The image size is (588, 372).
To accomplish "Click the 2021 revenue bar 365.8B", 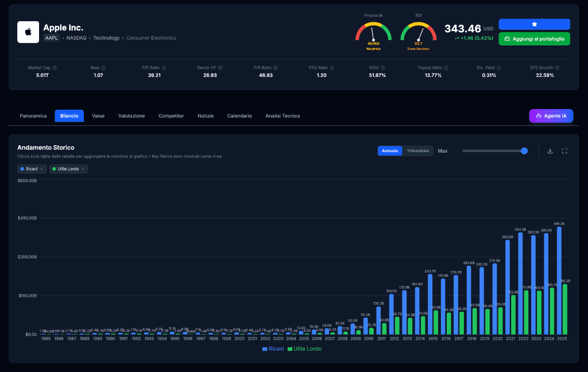I will click(508, 287).
